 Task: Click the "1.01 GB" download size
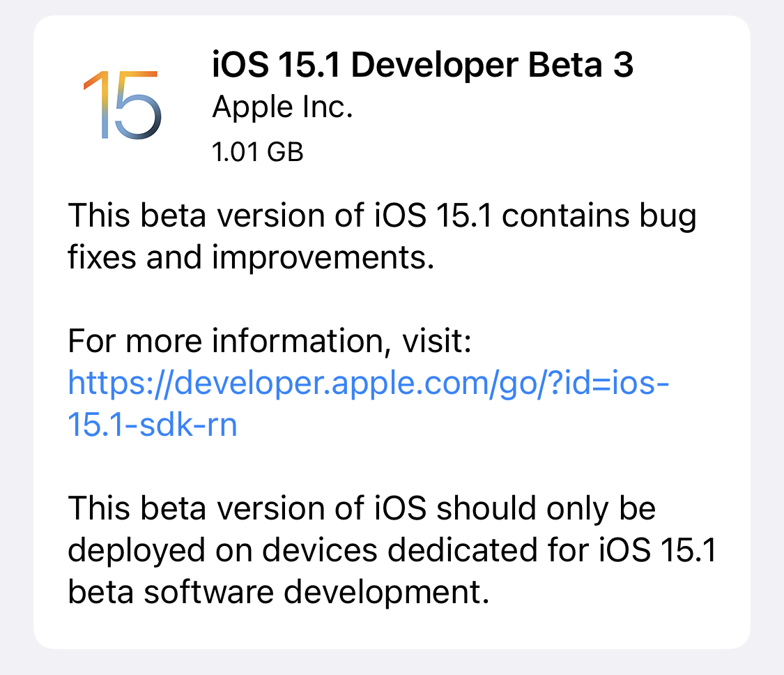[258, 151]
